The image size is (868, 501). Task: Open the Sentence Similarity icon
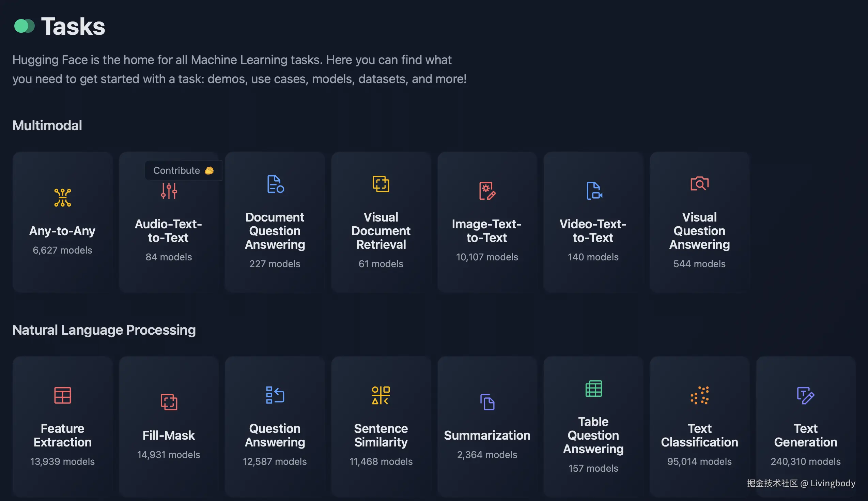pyautogui.click(x=381, y=395)
